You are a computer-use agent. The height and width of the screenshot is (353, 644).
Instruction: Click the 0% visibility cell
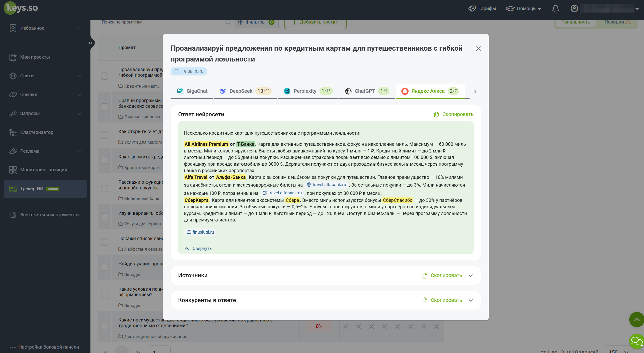319,326
